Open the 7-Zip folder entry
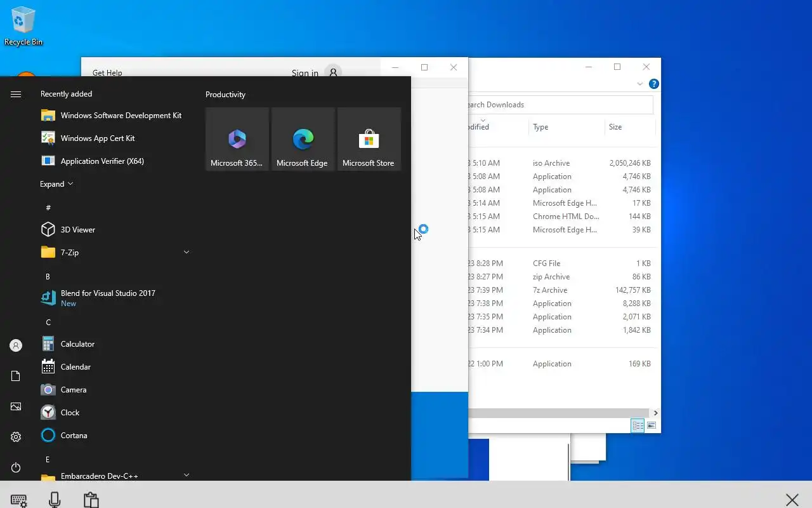Viewport: 812px width, 508px height. coord(116,253)
